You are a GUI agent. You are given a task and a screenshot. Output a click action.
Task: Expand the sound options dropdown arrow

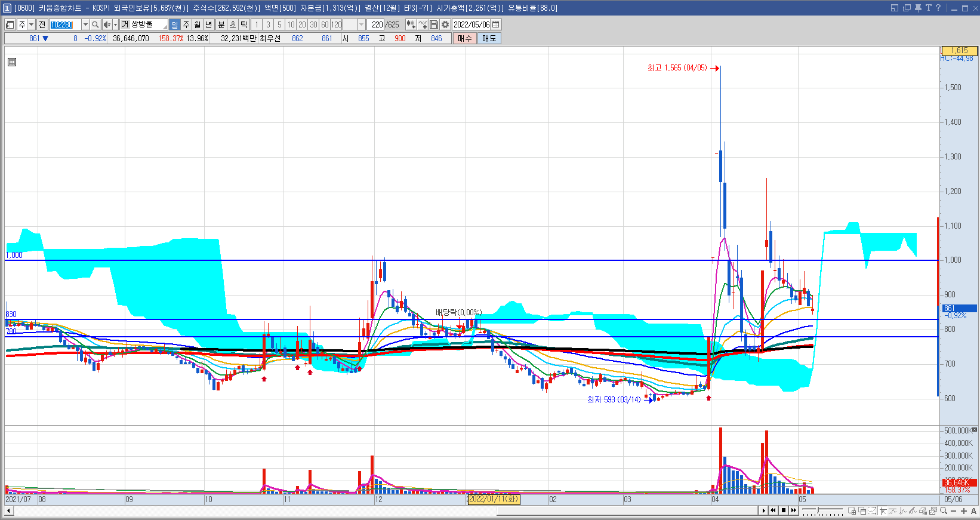coord(115,24)
